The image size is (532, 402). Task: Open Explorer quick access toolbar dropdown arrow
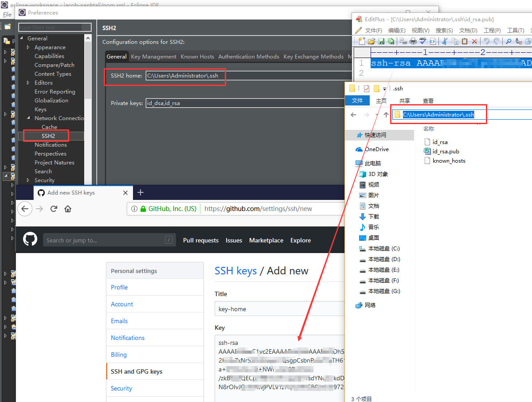coord(385,89)
